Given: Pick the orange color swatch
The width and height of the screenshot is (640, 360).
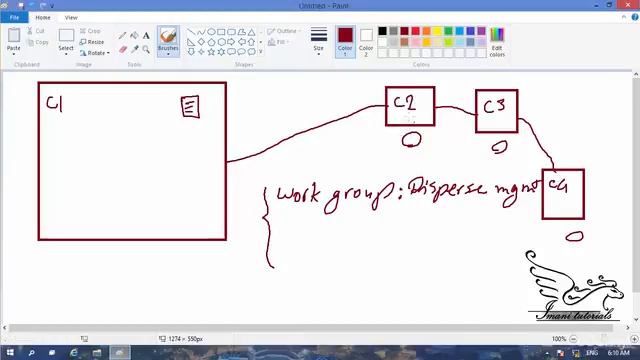Looking at the screenshot, I should 427,31.
